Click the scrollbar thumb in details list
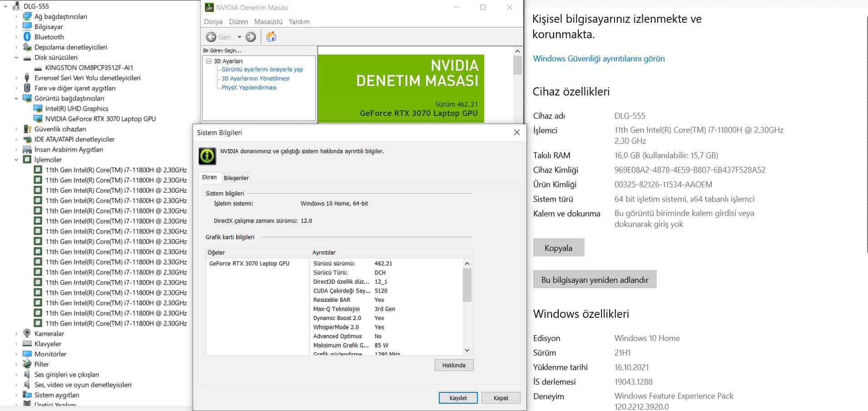 pos(467,285)
